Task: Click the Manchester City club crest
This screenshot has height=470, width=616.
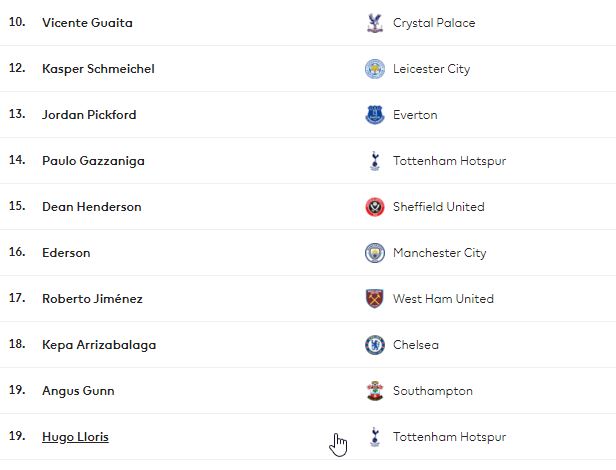Action: 375,253
